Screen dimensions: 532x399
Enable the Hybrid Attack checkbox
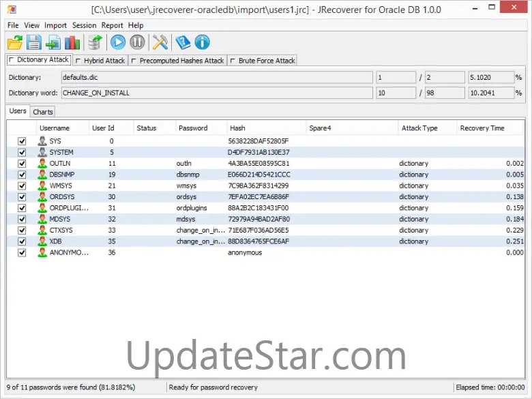click(x=78, y=61)
